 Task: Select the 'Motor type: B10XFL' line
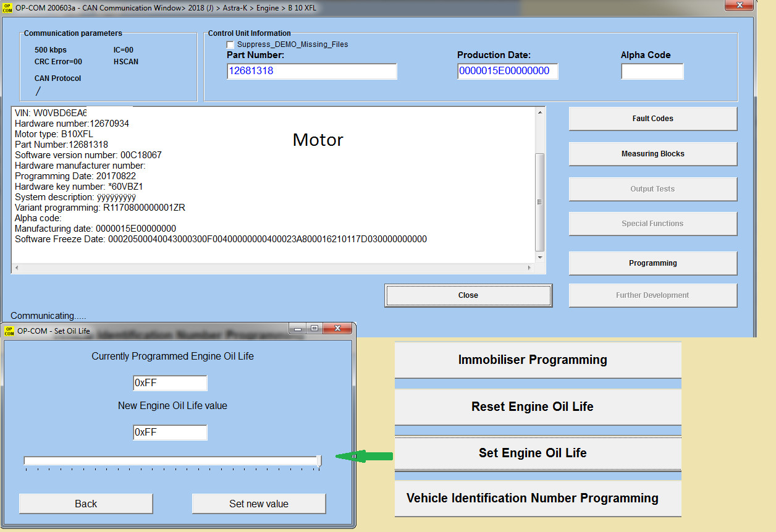tap(54, 134)
